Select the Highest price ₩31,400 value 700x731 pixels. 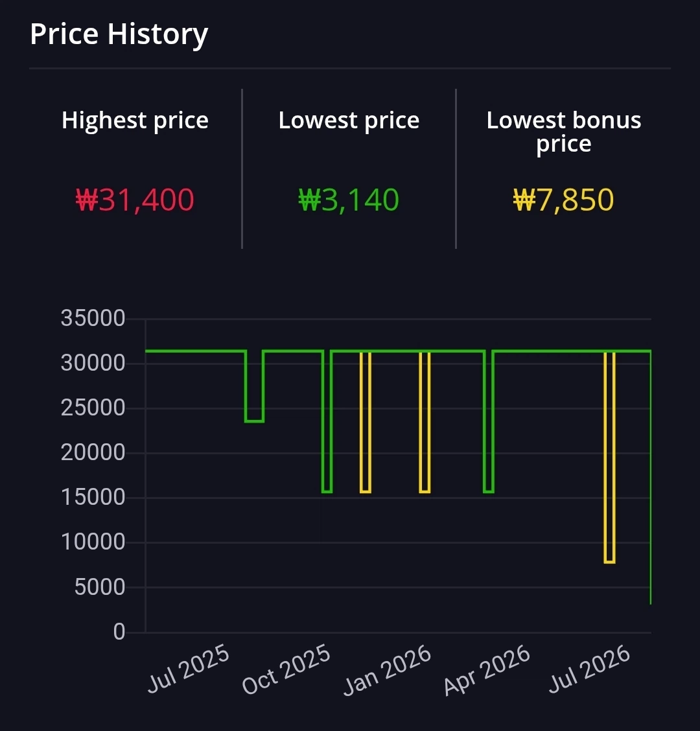tap(135, 200)
